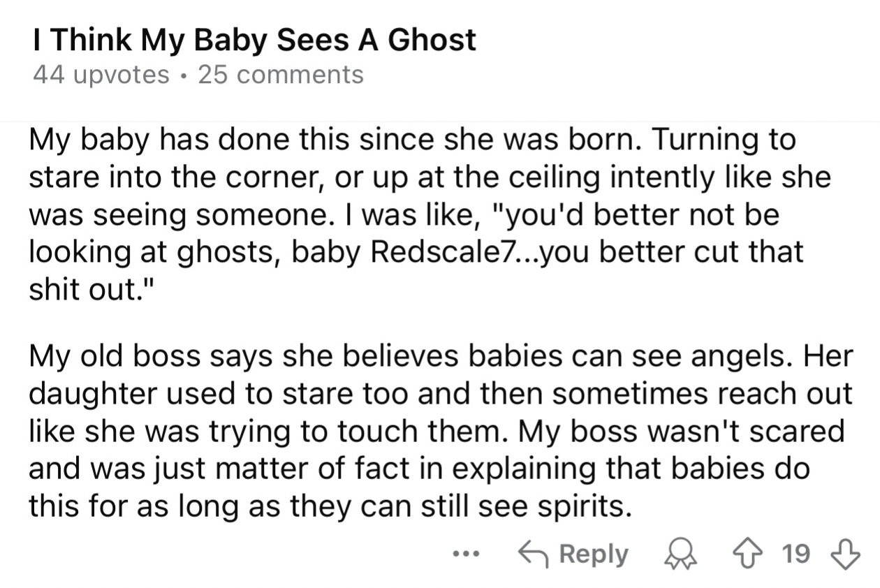Select the comment score of 19
880x588 pixels.
click(x=796, y=554)
